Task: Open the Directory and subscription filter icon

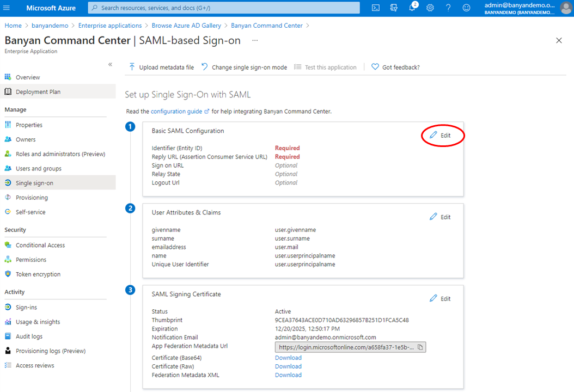Action: 394,8
